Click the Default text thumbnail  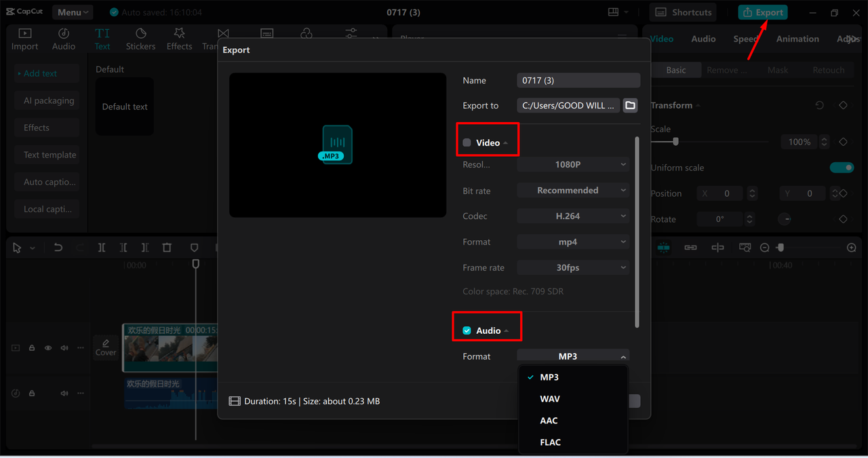pyautogui.click(x=125, y=107)
